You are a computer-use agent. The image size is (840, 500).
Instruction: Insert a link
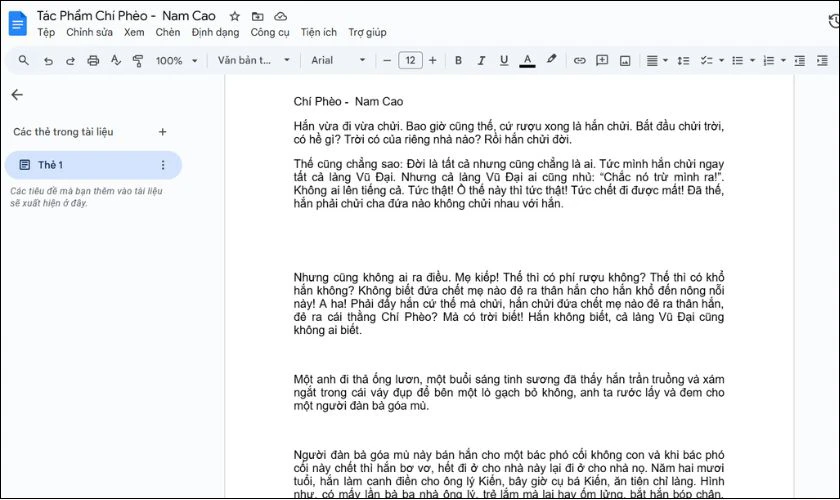[580, 61]
